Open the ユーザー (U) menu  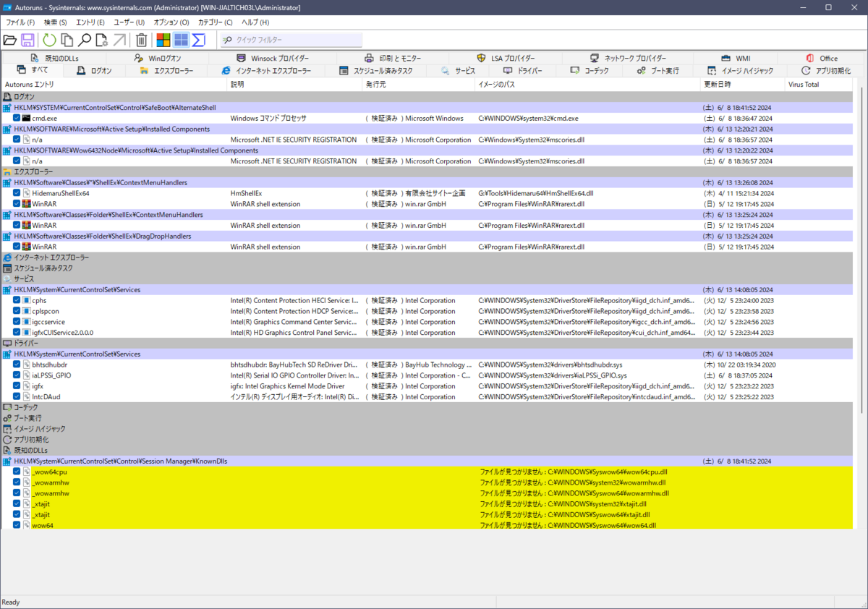[x=129, y=22]
